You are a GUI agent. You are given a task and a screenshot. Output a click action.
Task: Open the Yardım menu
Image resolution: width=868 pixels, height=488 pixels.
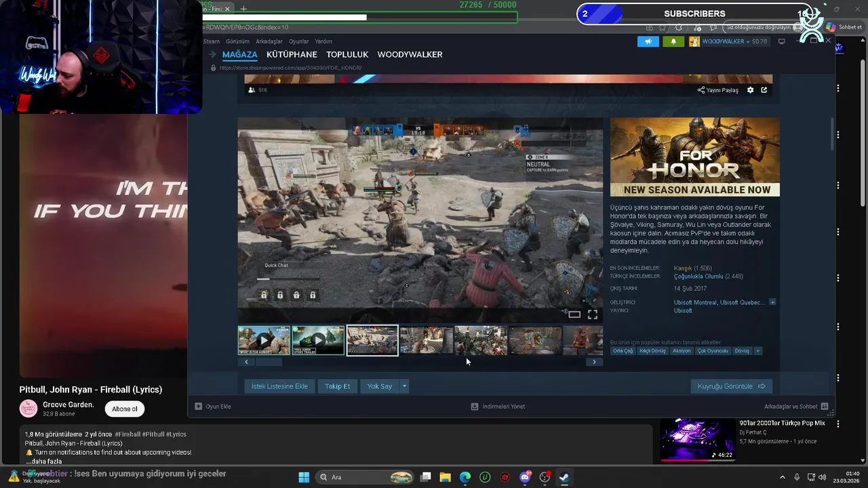click(323, 41)
